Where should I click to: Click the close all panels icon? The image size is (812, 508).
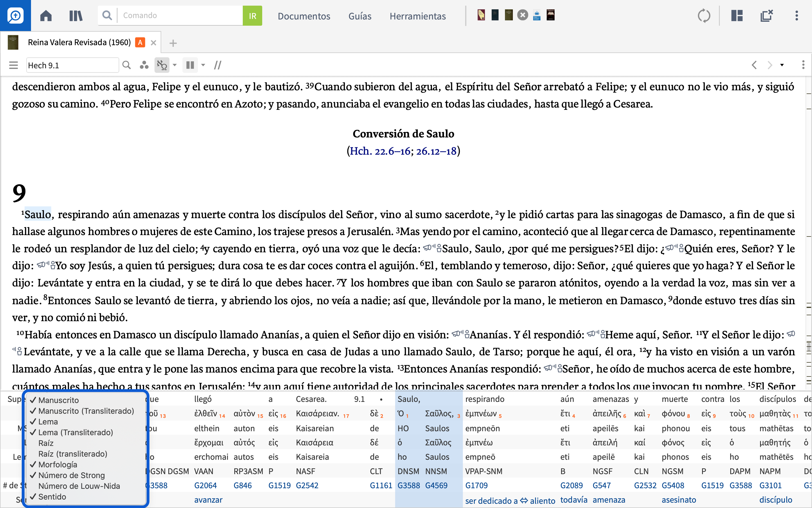766,16
